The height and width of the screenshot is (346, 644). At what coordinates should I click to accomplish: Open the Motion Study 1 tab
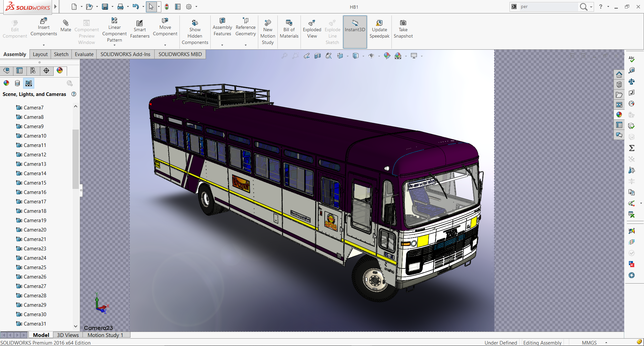click(x=105, y=335)
